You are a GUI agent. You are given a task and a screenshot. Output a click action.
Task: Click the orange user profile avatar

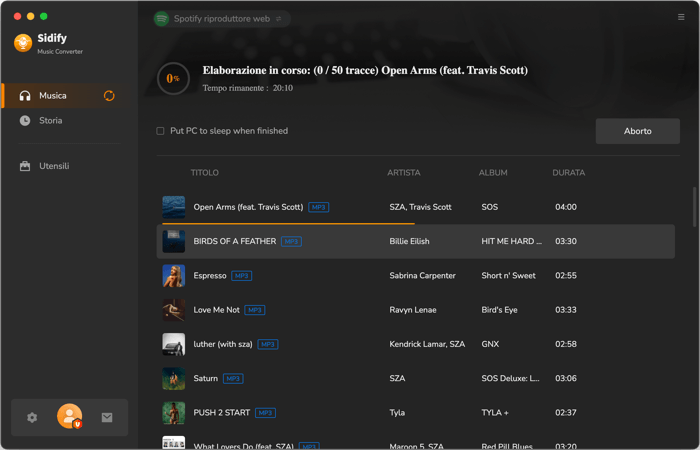(x=70, y=416)
